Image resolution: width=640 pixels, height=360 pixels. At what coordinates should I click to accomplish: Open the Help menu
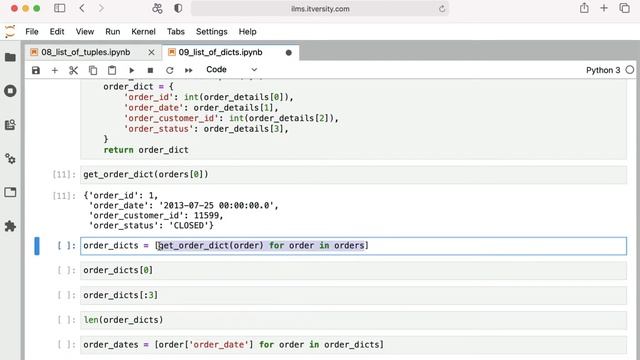click(247, 31)
